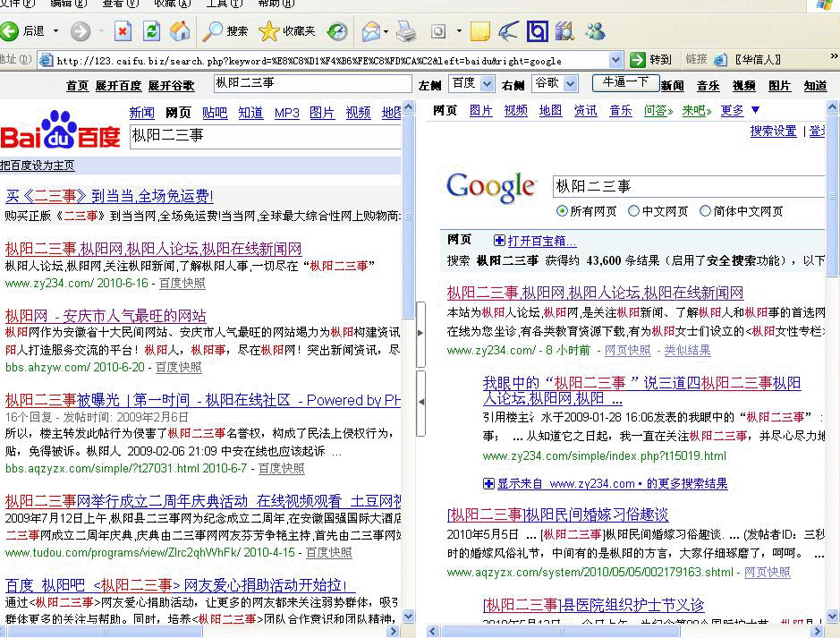Open the left side 百度 engine dropdown
840x638 pixels.
[x=487, y=83]
